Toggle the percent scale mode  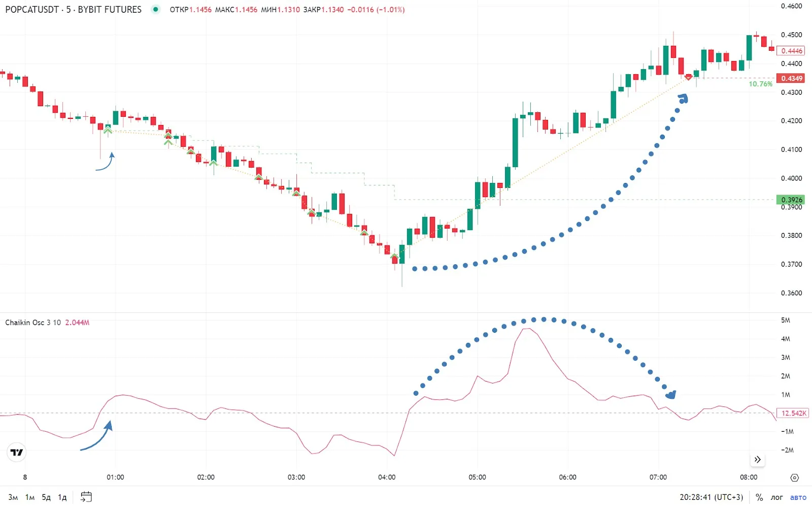(759, 497)
